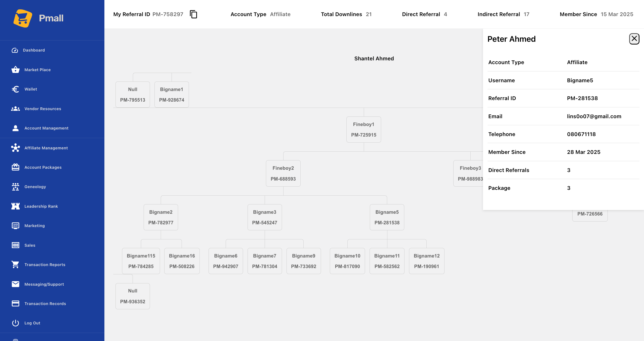Viewport: 644px width, 341px height.
Task: Open the Dashboard gauge icon
Action: point(15,50)
